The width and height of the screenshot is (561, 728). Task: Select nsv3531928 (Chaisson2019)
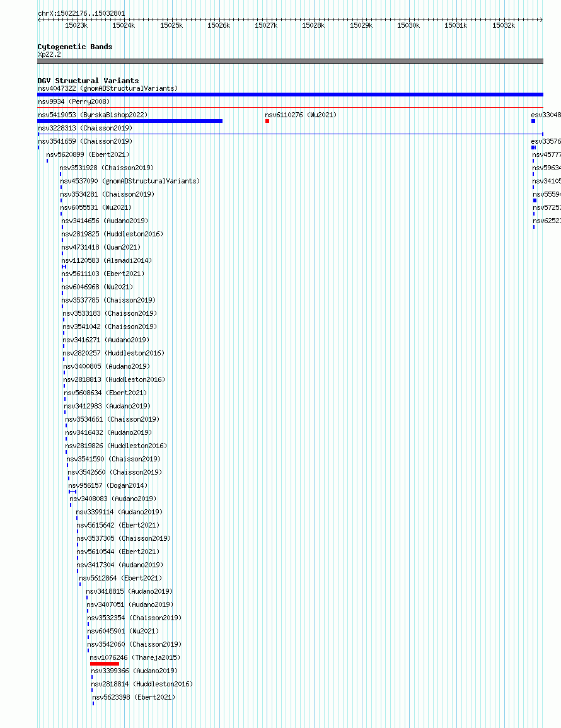pos(107,168)
